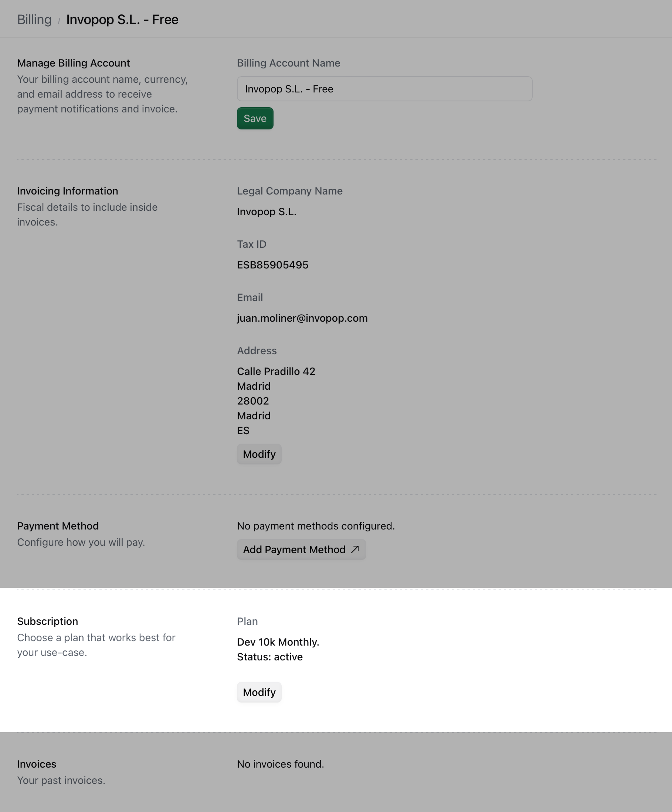Modify the subscription plan
Viewport: 672px width, 812px height.
pyautogui.click(x=259, y=692)
